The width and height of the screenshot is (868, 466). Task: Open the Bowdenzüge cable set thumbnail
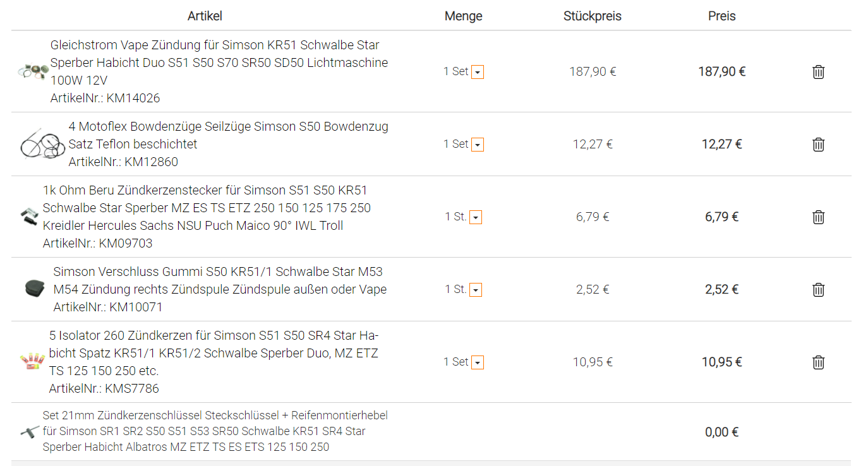click(x=42, y=145)
